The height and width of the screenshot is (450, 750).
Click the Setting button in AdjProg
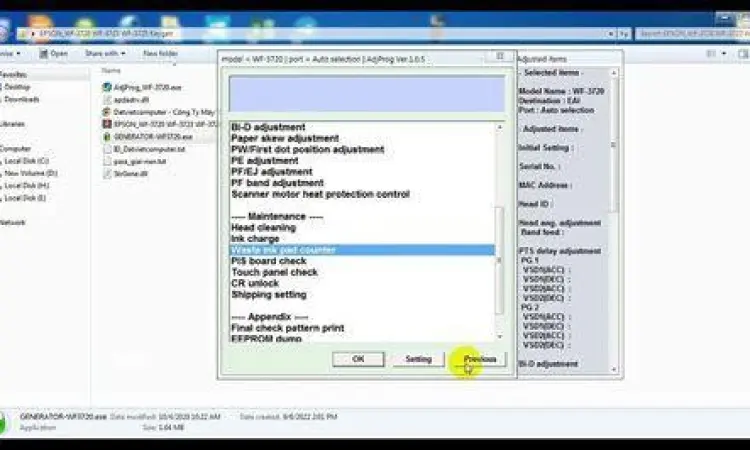click(419, 359)
